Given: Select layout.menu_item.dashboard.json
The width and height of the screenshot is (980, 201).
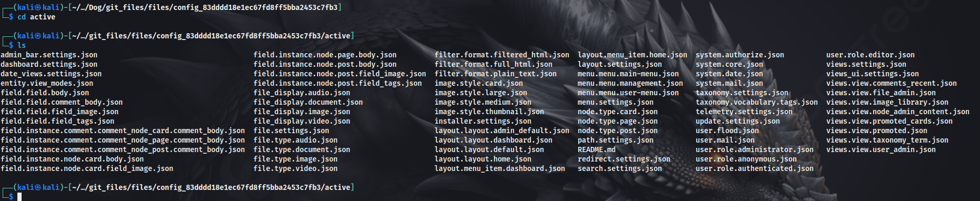Looking at the screenshot, I should 500,168.
